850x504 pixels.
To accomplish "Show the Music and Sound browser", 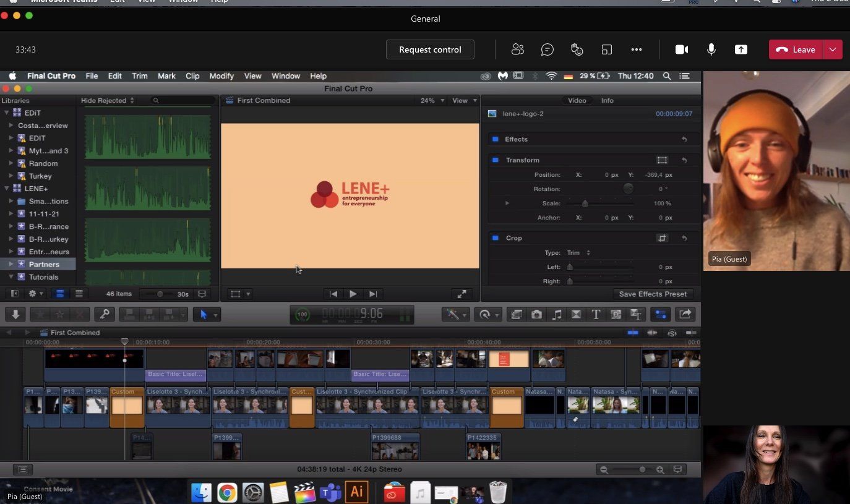I will [x=556, y=315].
